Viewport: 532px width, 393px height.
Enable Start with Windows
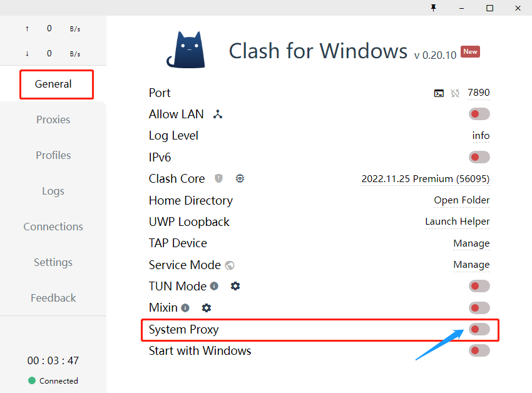pos(479,350)
